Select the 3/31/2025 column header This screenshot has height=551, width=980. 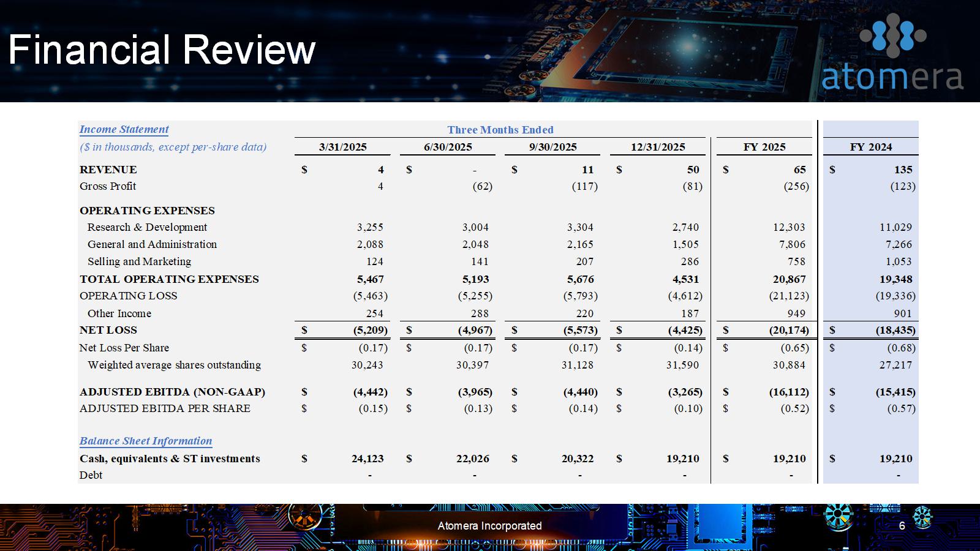click(342, 147)
